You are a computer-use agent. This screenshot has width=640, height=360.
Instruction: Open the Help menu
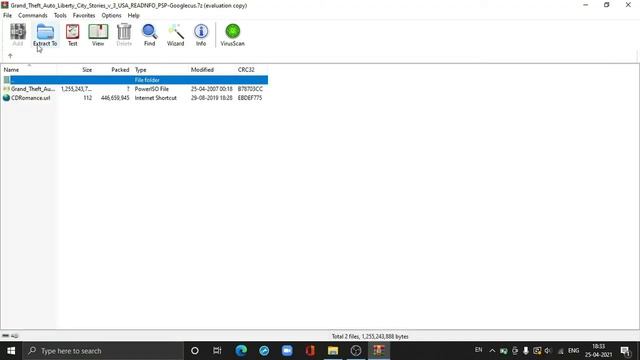133,16
